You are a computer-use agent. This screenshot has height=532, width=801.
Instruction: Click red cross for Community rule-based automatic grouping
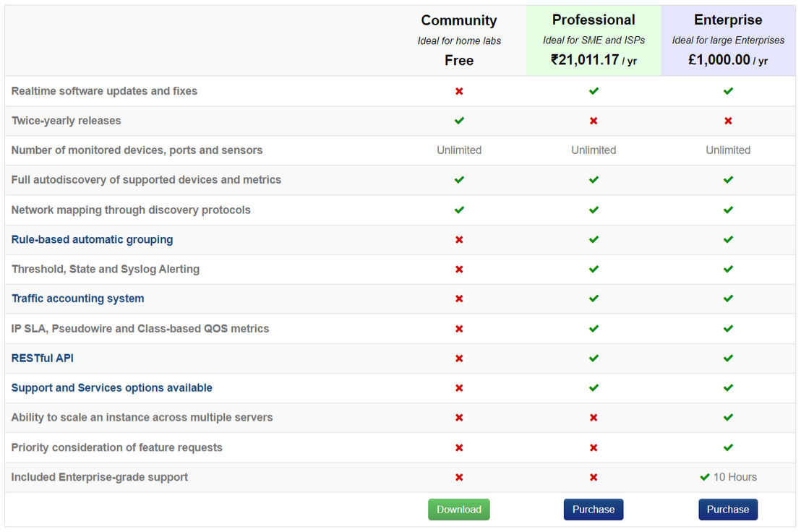click(x=459, y=239)
